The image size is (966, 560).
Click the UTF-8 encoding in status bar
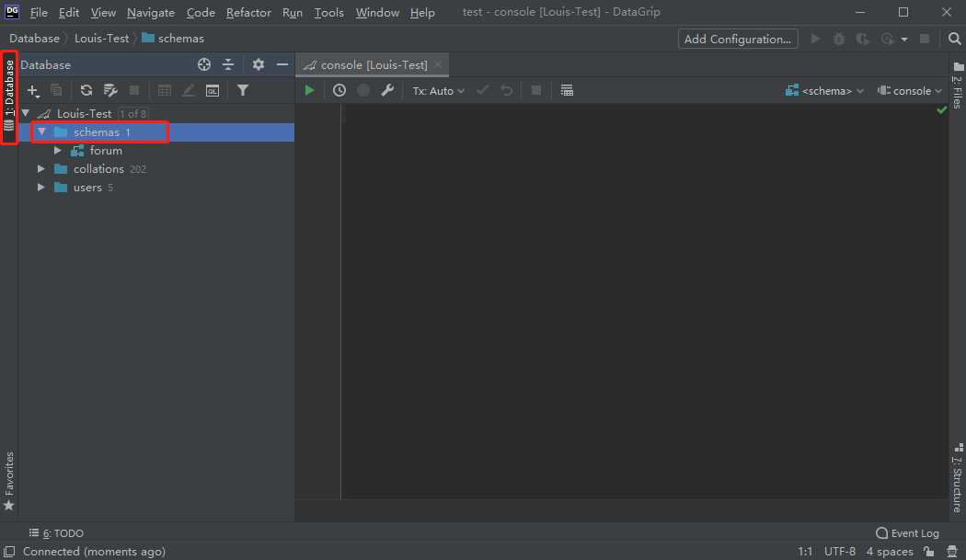click(x=840, y=552)
